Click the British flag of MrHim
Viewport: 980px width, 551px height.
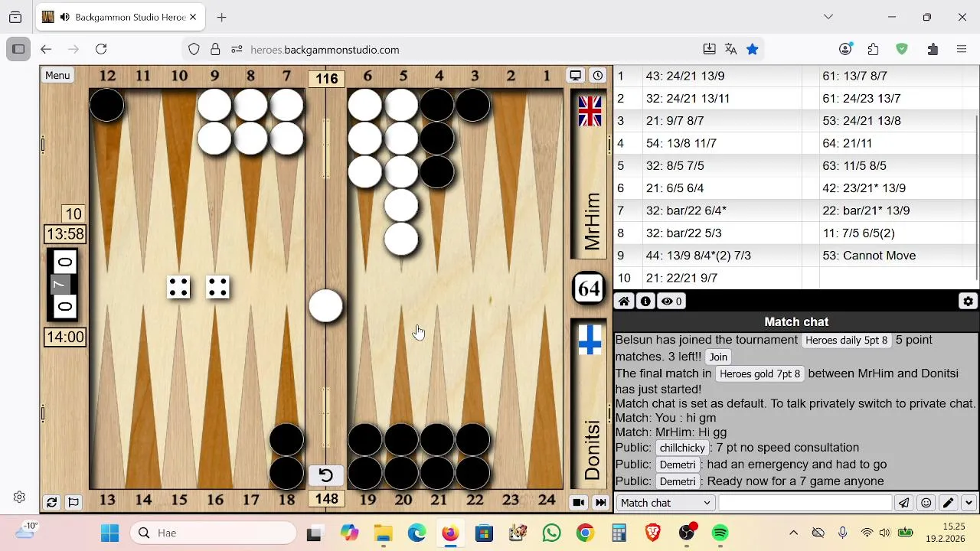pyautogui.click(x=590, y=111)
